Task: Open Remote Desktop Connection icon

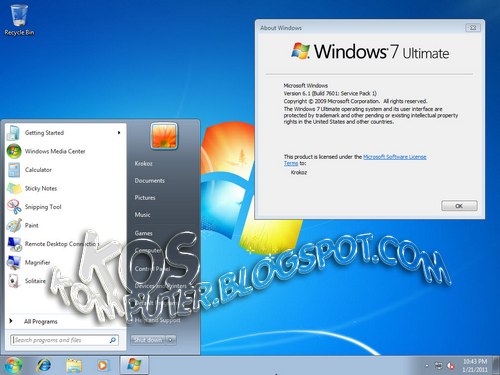Action: click(x=14, y=244)
